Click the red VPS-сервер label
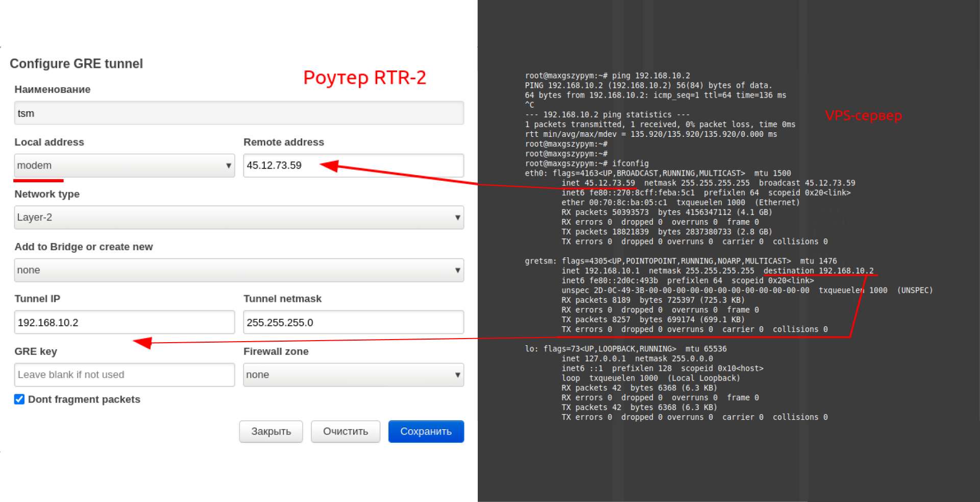Screen dimensions: 980x502 863,115
